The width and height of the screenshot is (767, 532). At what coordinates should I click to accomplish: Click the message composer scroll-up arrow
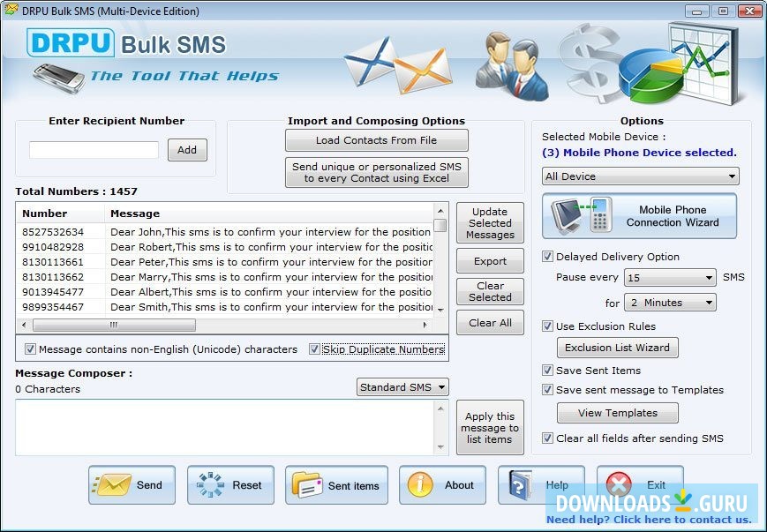440,408
